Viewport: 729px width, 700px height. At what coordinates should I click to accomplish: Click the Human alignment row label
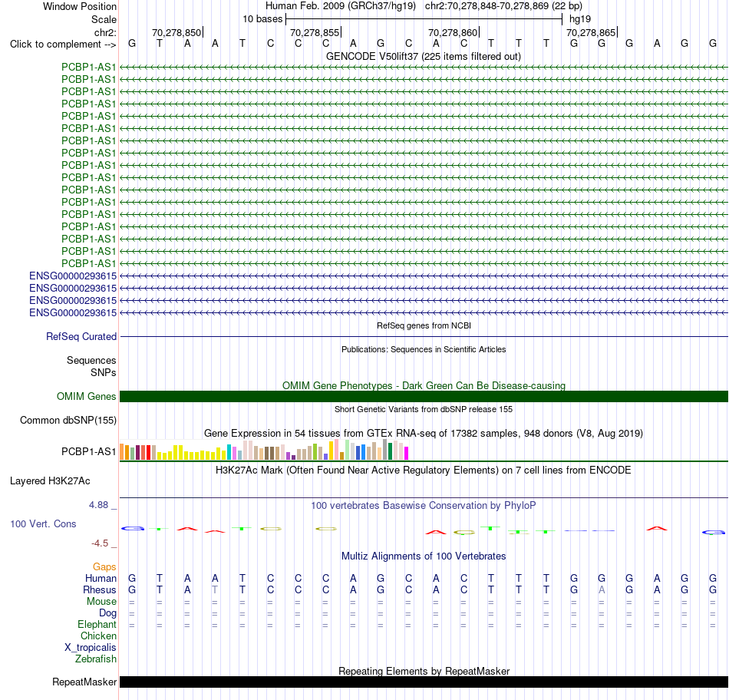(x=101, y=578)
